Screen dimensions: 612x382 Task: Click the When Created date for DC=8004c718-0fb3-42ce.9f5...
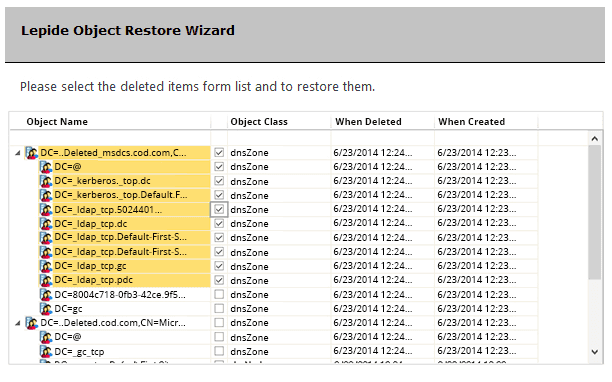477,295
